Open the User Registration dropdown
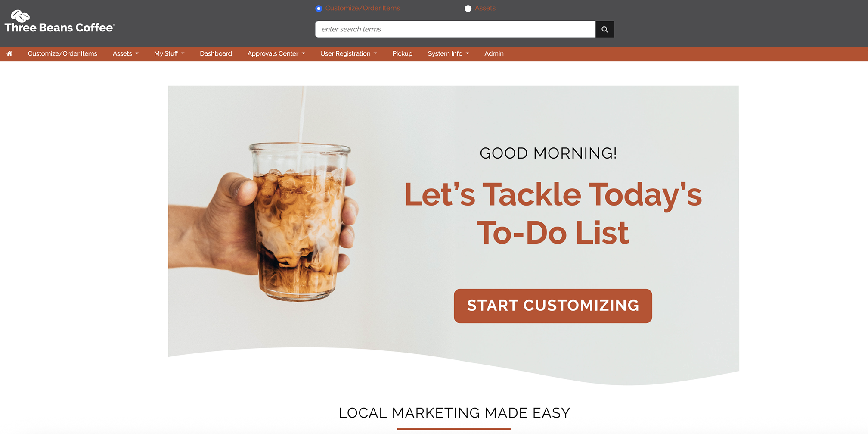This screenshot has width=868, height=434. click(x=348, y=53)
